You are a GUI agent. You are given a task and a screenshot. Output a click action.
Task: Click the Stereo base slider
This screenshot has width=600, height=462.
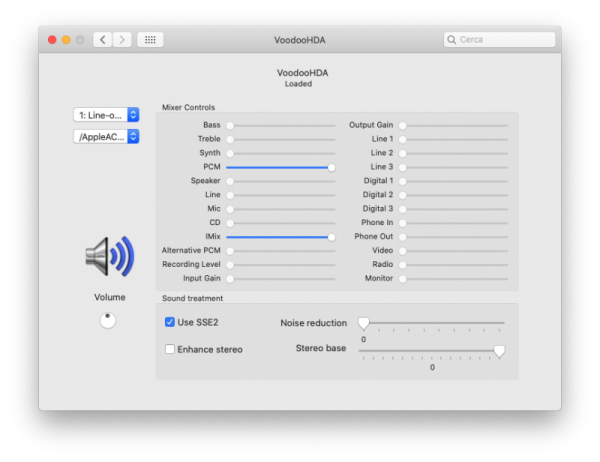[431, 351]
